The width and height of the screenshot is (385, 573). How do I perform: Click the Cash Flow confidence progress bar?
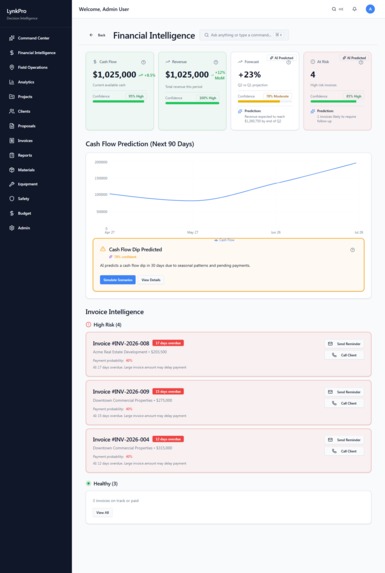point(118,102)
